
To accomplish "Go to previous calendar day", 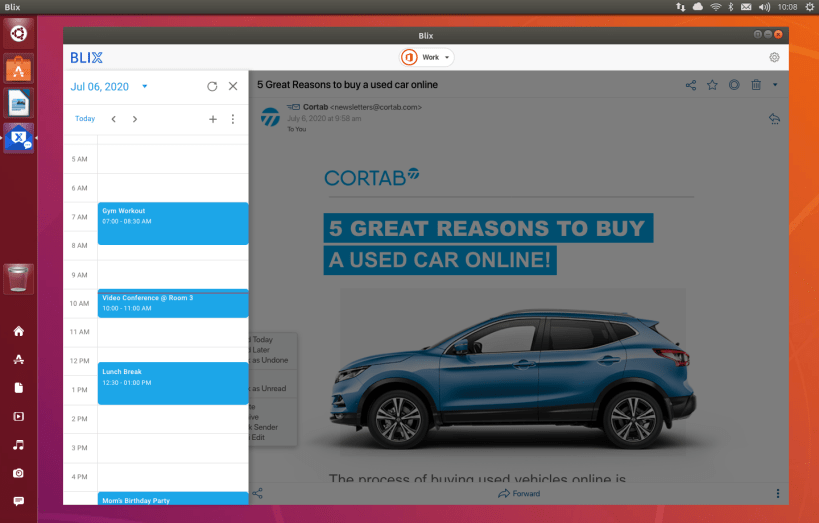I will (113, 119).
